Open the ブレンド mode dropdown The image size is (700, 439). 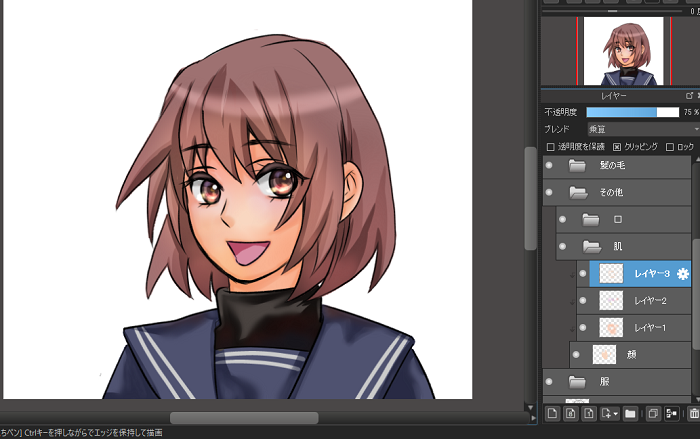(642, 129)
